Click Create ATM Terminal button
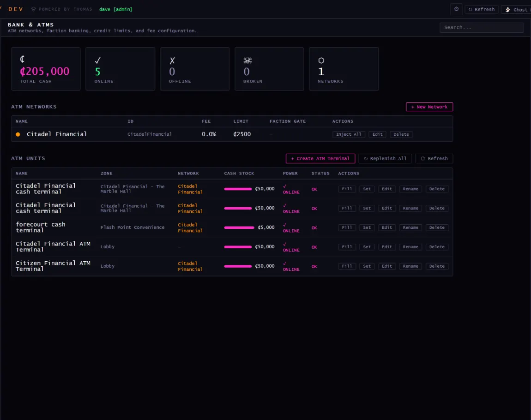The image size is (531, 420). tap(320, 158)
